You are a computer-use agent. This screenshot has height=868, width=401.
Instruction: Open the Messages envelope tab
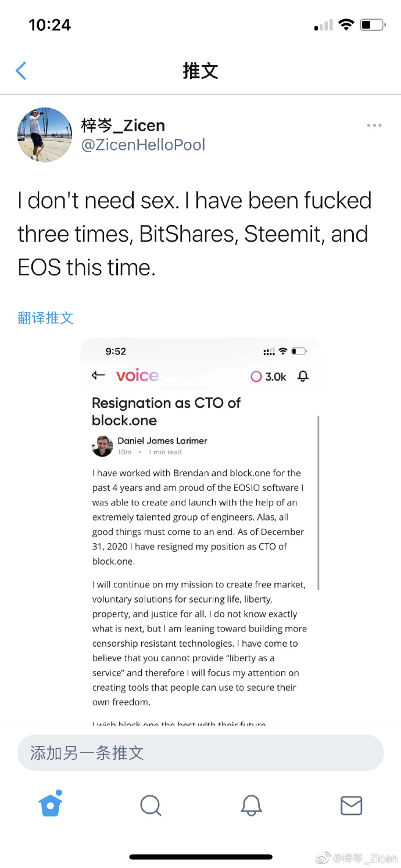[x=351, y=805]
